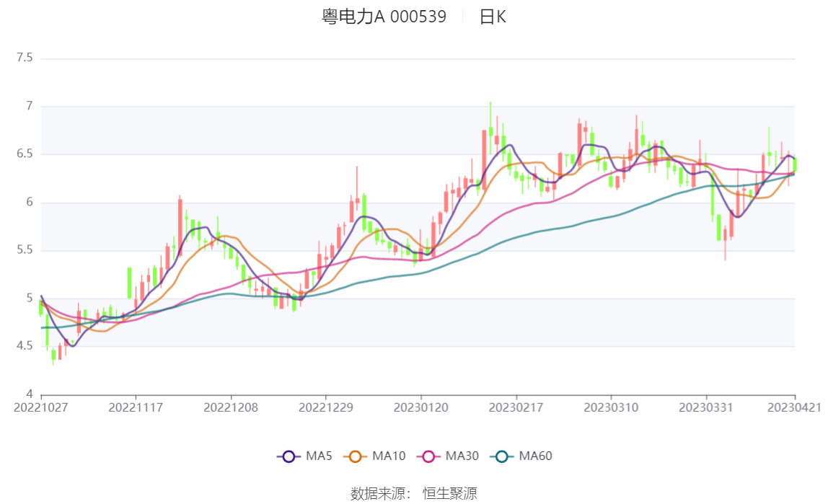This screenshot has width=828, height=504.
Task: Click the x-axis date 20221208
Action: (x=231, y=407)
